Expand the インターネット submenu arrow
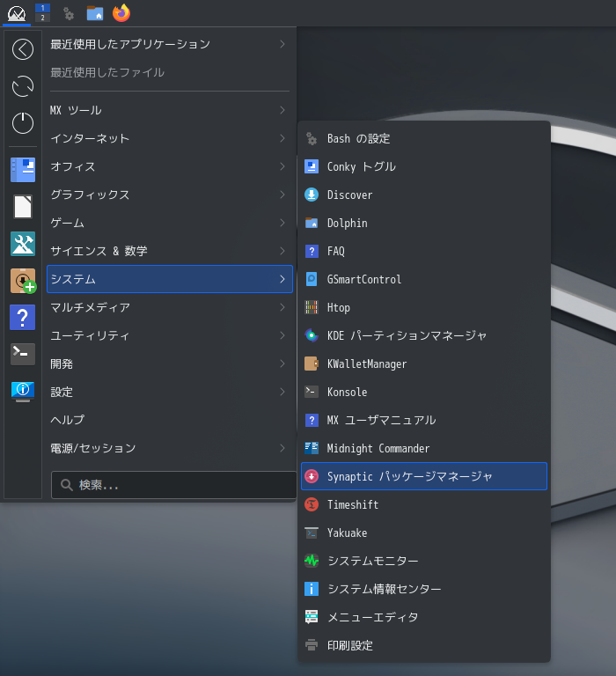616x676 pixels. [x=282, y=138]
